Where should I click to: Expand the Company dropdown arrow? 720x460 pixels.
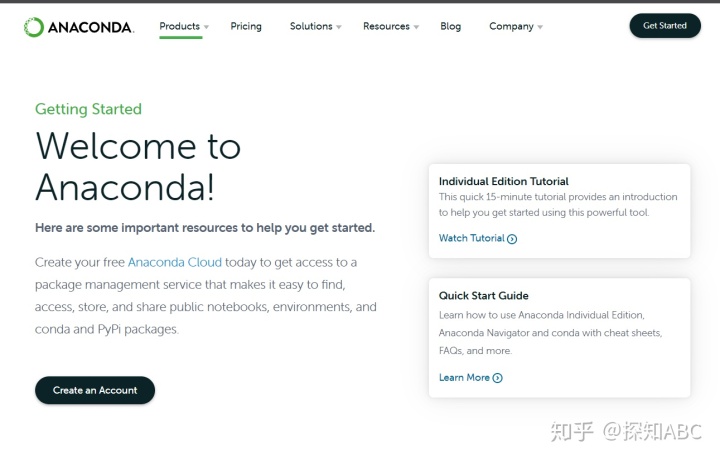click(540, 27)
